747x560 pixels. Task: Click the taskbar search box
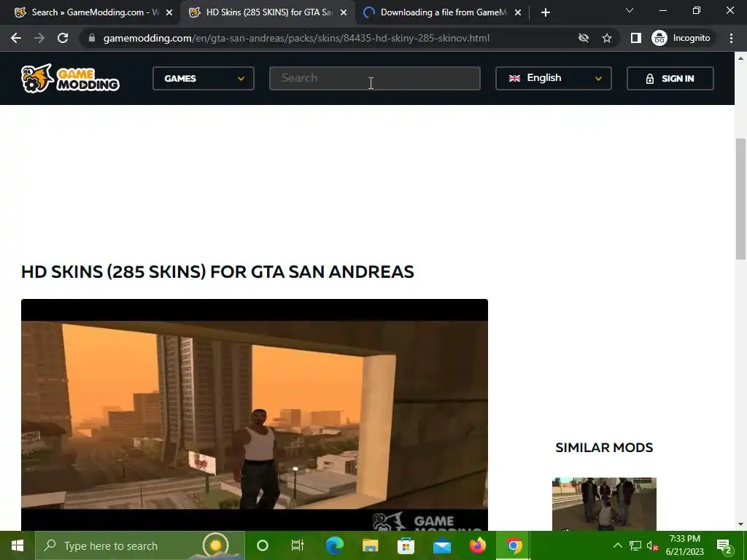click(140, 545)
